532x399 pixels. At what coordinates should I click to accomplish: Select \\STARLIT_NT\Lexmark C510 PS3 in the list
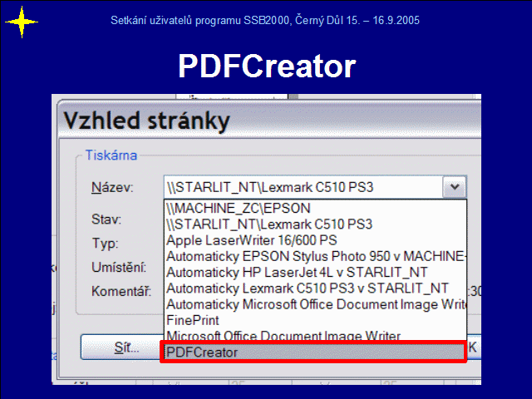pyautogui.click(x=315, y=224)
